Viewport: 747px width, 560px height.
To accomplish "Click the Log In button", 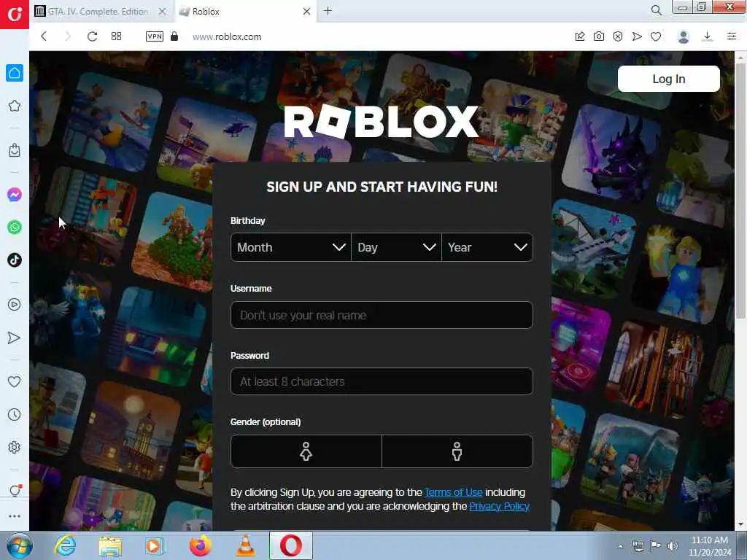I will pyautogui.click(x=669, y=79).
